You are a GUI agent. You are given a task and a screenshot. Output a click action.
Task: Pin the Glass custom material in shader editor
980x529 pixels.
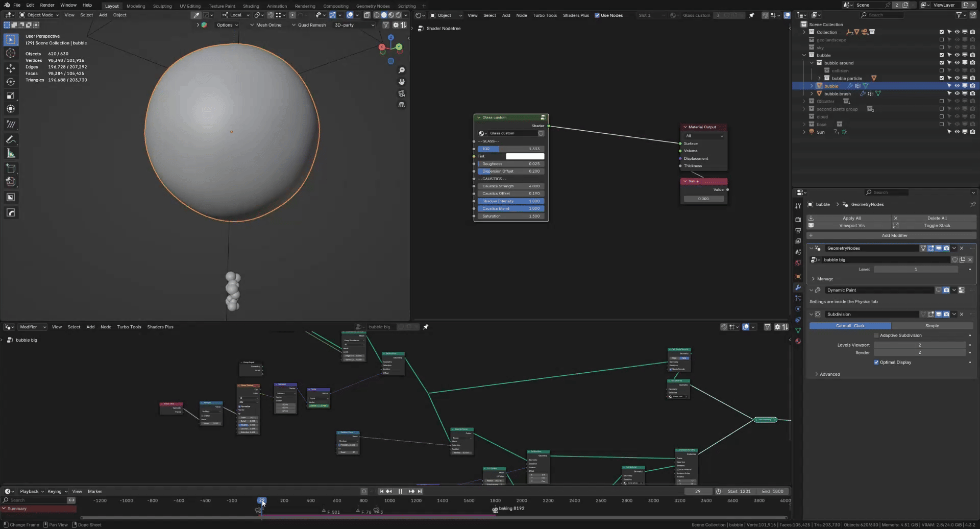(751, 15)
